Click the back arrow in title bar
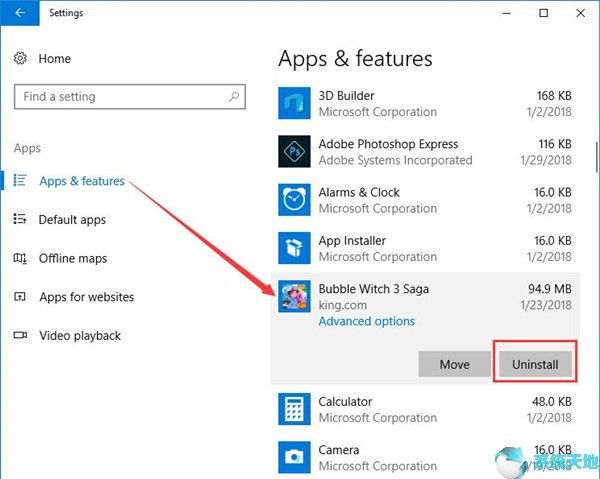Image resolution: width=600 pixels, height=479 pixels. click(21, 13)
